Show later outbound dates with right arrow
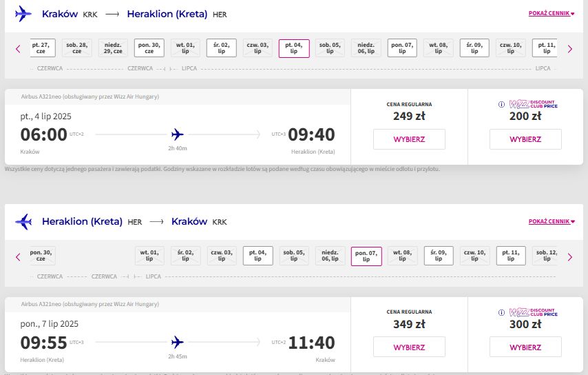The width and height of the screenshot is (588, 375). (x=570, y=49)
